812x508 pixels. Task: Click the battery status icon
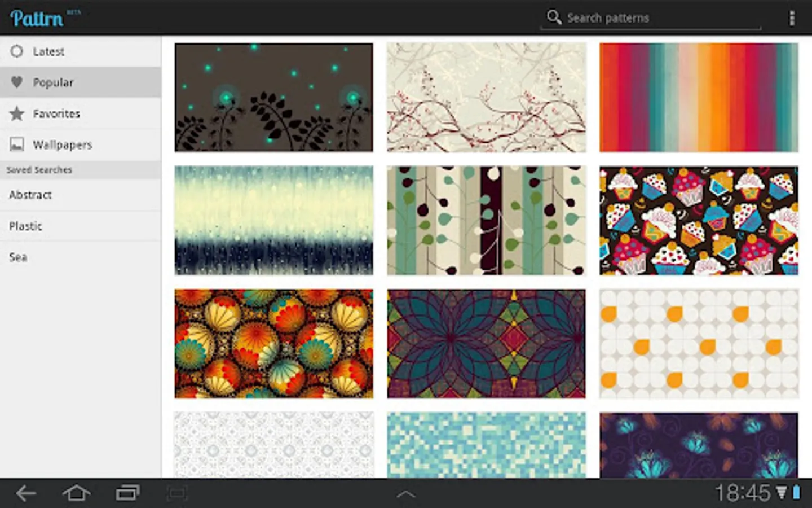coord(797,493)
